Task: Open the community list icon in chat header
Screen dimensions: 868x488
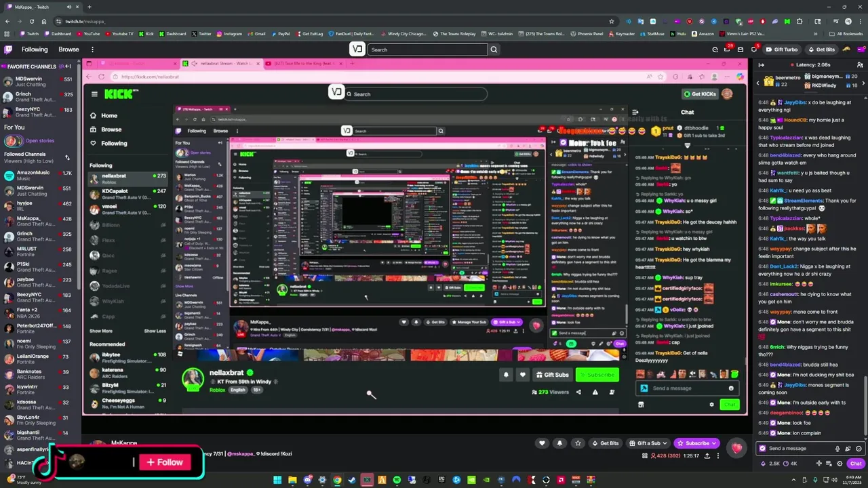Action: point(861,64)
